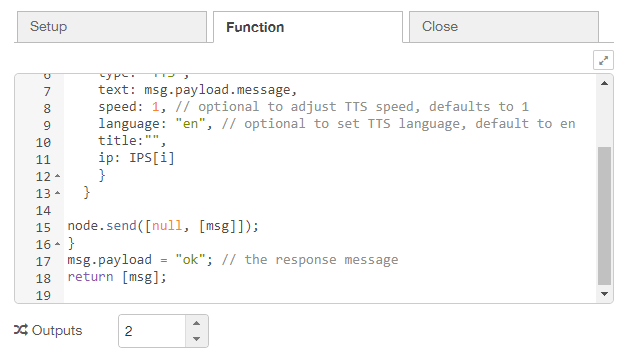
Task: Decrease the Outputs count with down arrow
Action: click(x=196, y=339)
